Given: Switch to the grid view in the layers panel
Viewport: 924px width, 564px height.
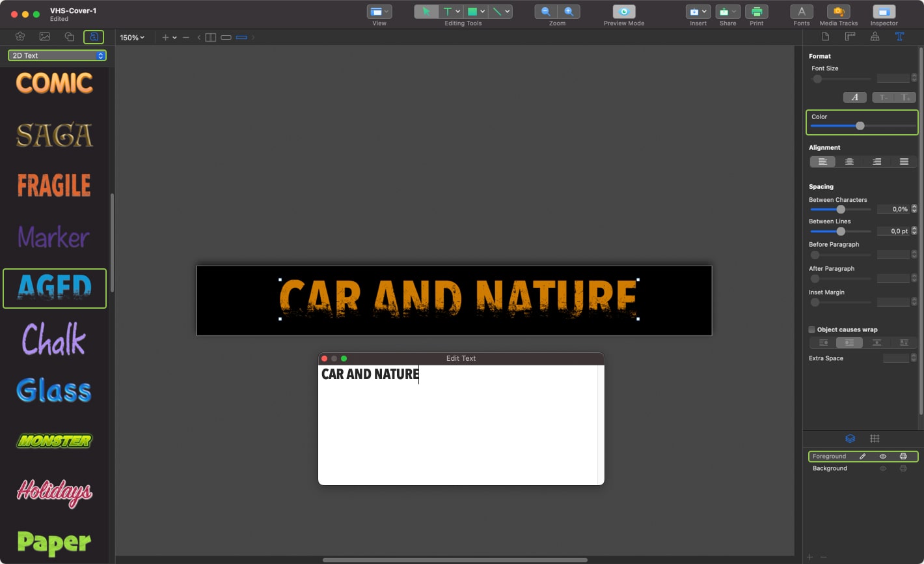Looking at the screenshot, I should click(x=875, y=438).
